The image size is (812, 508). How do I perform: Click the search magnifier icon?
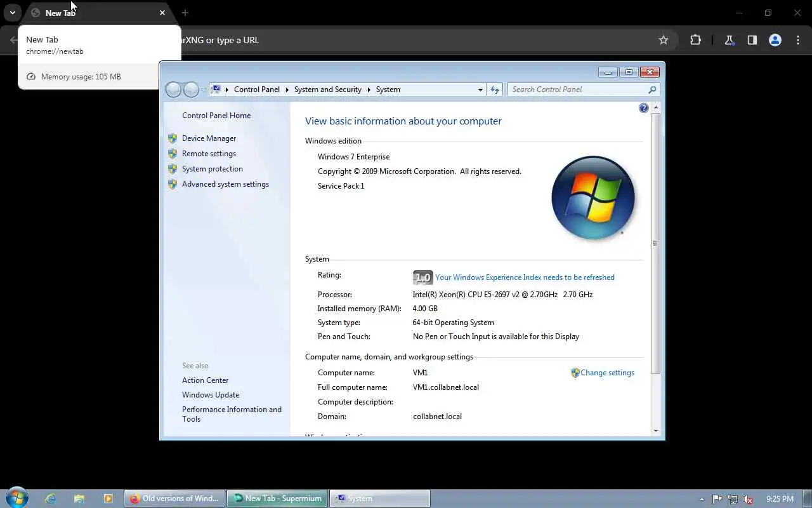652,90
